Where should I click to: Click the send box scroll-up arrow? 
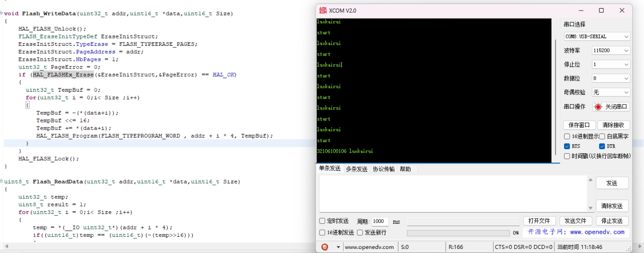[590, 179]
